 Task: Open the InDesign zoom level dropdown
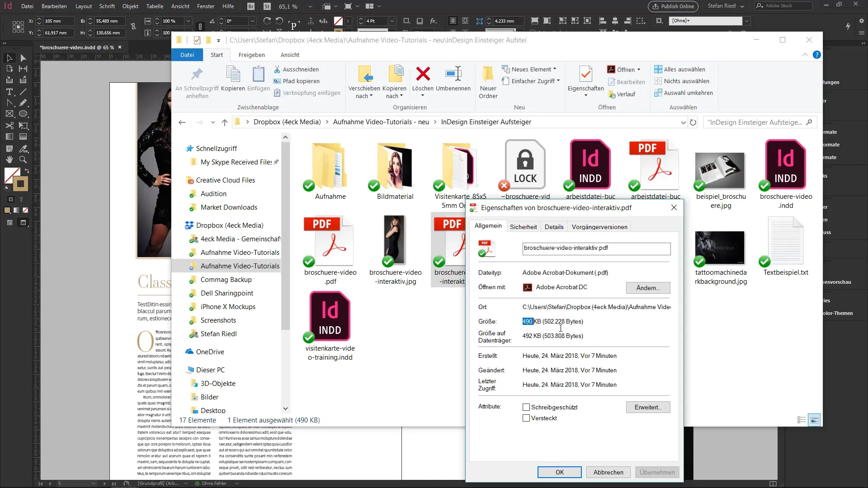310,6
